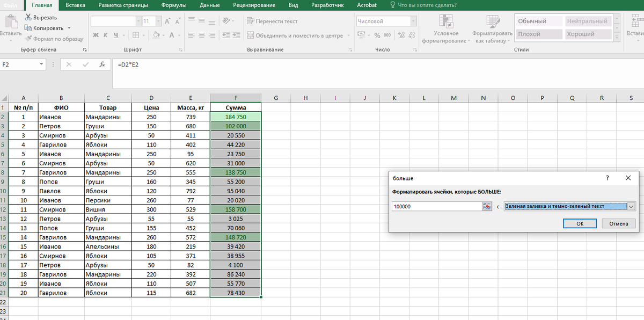Toggle bold Ж formatting
644x320 pixels.
96,35
